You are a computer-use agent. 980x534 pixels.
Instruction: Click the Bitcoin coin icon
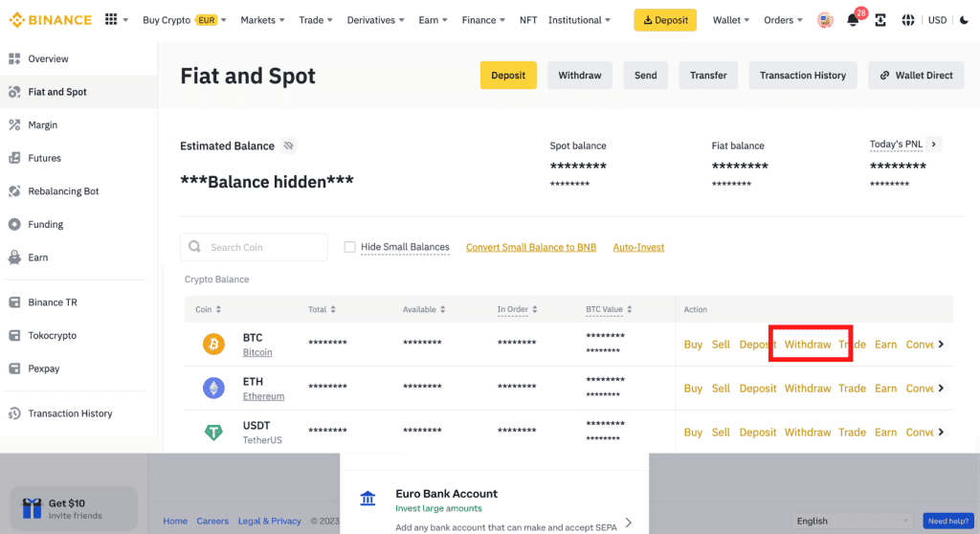(x=213, y=344)
